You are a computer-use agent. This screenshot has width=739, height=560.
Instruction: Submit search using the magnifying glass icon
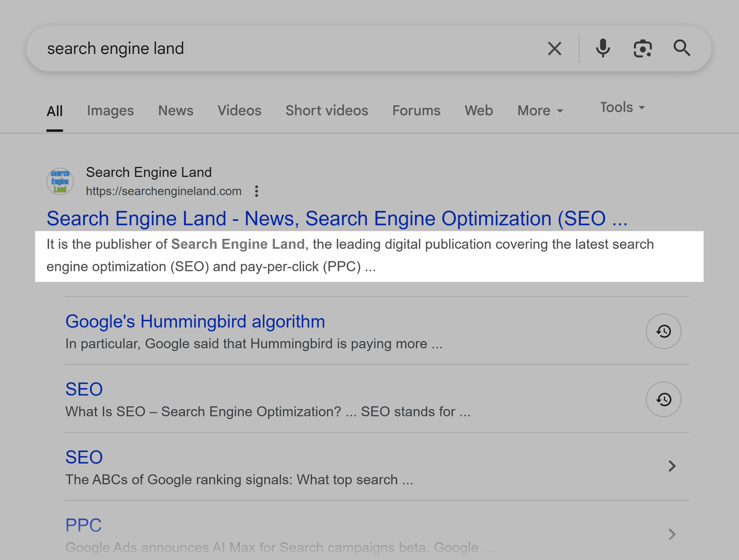tap(682, 48)
